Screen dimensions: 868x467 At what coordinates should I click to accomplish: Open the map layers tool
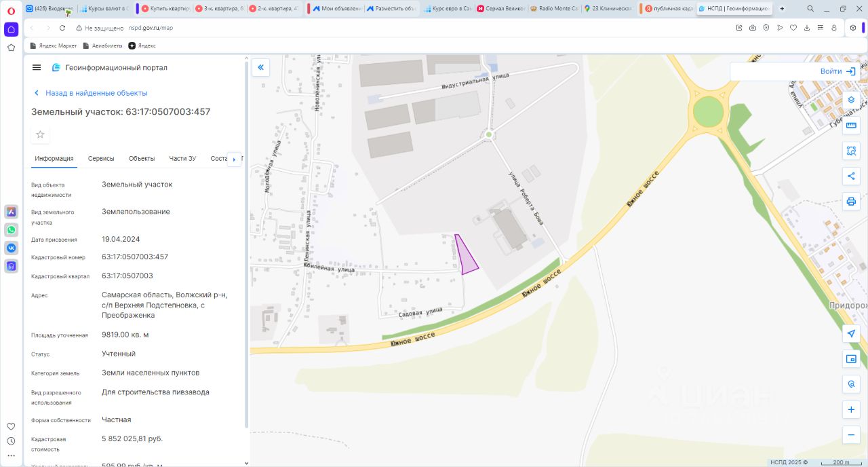851,100
